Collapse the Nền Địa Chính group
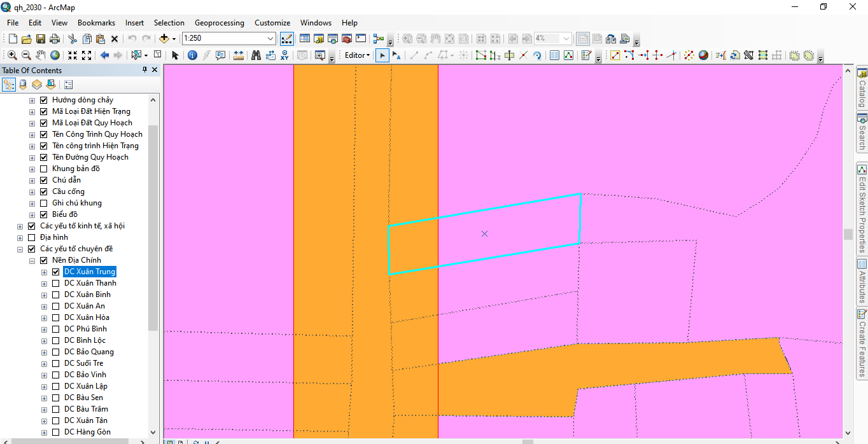Image resolution: width=868 pixels, height=444 pixels. [x=32, y=260]
